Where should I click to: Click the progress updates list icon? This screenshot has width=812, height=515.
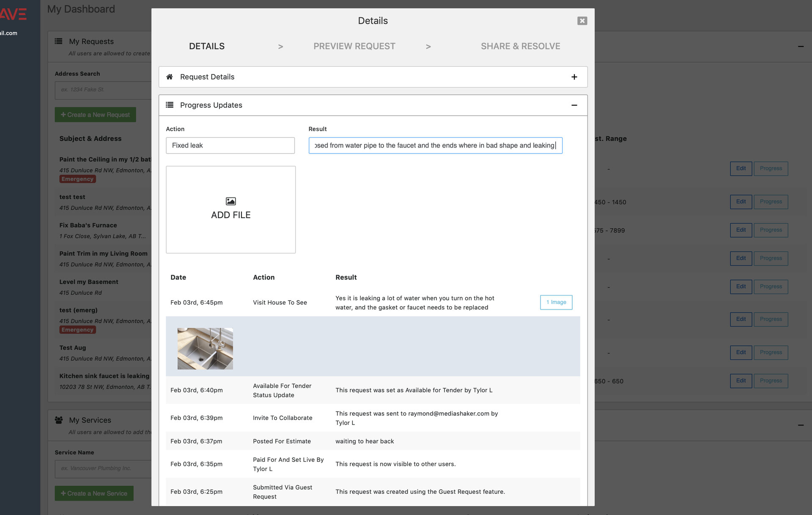point(170,105)
